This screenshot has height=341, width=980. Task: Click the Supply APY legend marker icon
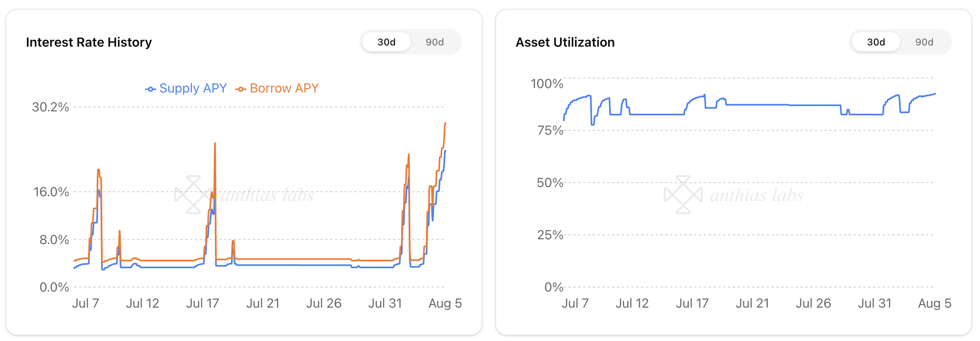point(150,89)
